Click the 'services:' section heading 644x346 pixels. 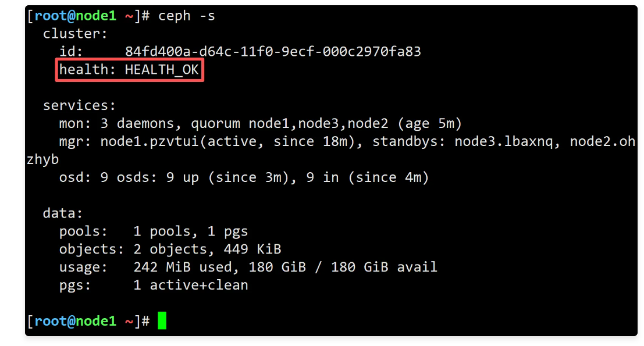(80, 106)
